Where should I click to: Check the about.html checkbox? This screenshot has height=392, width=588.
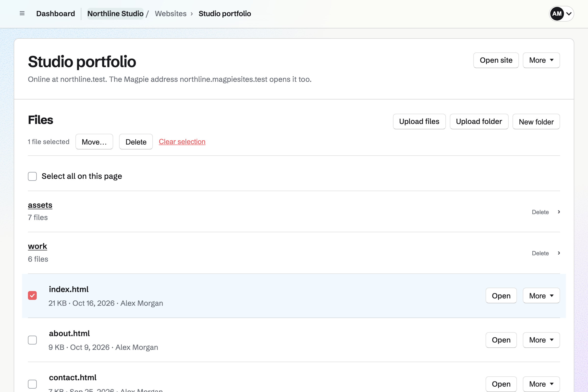tap(32, 340)
